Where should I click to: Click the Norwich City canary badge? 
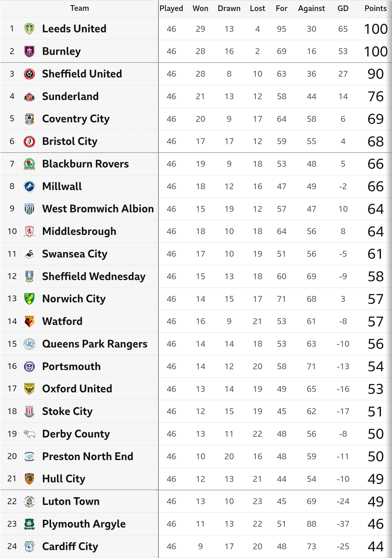[x=30, y=299]
